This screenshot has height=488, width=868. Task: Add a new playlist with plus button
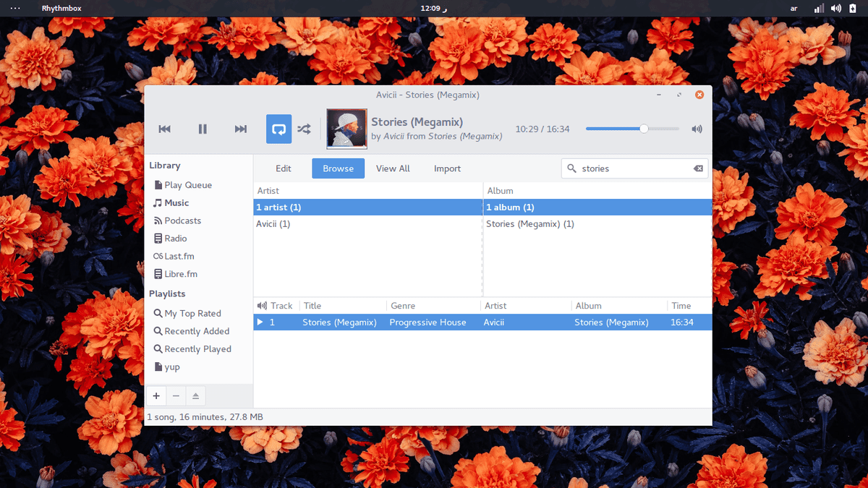pyautogui.click(x=156, y=396)
